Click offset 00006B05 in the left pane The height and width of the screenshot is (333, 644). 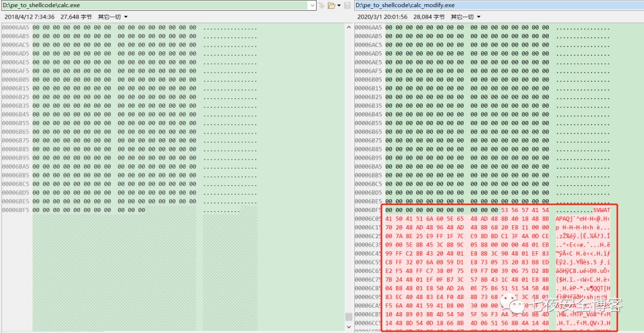16,80
